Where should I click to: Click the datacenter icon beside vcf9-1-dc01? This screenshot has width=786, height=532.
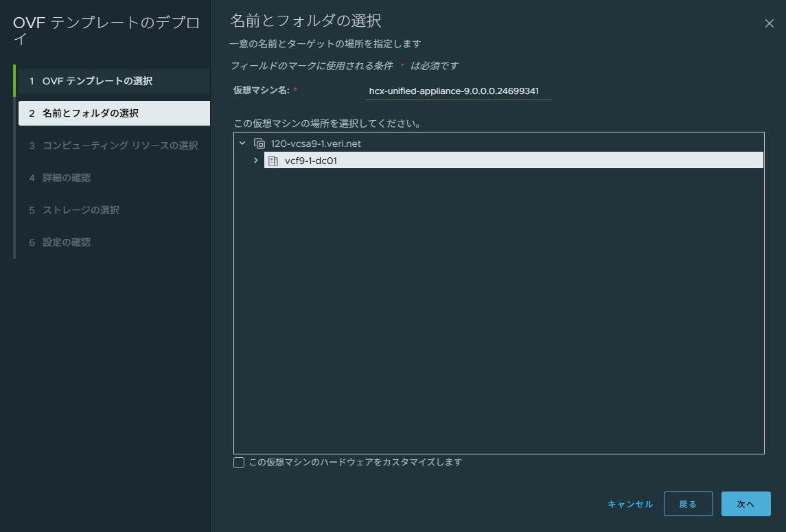[x=272, y=159]
